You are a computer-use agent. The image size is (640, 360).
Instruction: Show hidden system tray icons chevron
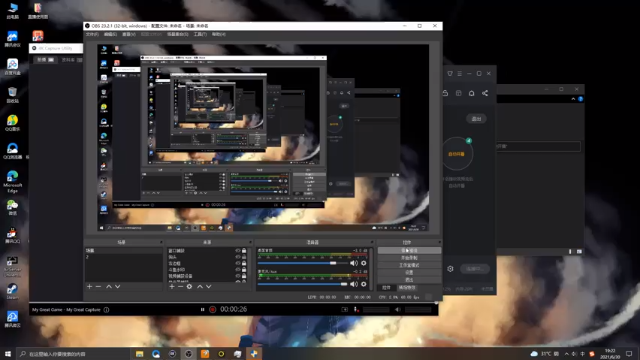567,354
